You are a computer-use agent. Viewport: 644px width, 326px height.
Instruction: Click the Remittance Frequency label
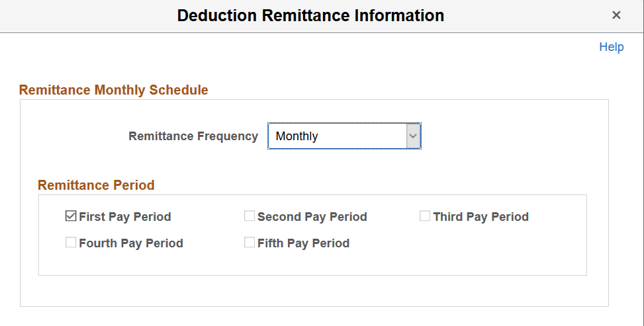[193, 136]
